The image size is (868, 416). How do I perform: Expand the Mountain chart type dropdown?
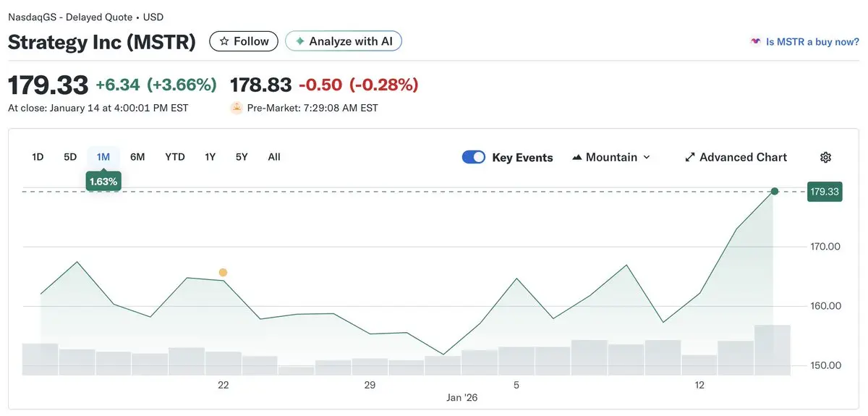coord(646,158)
